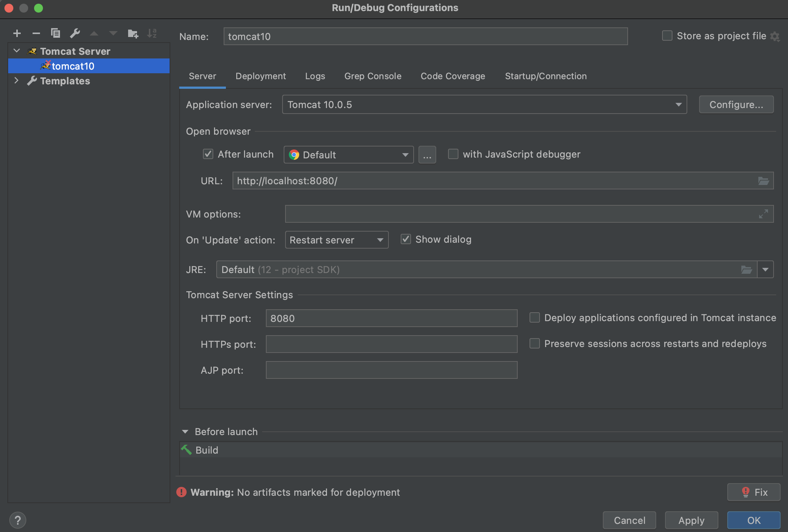This screenshot has height=532, width=788.
Task: Collapse the Before launch section
Action: point(185,431)
